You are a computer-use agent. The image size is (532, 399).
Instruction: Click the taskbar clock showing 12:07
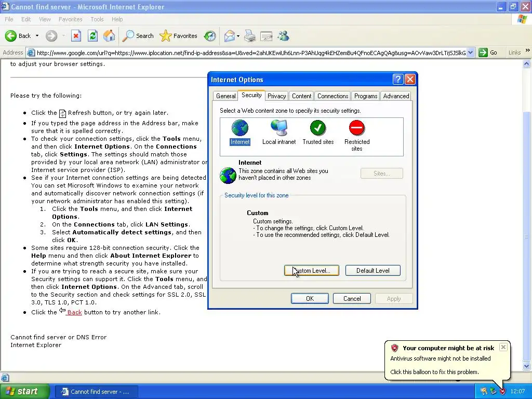click(517, 392)
